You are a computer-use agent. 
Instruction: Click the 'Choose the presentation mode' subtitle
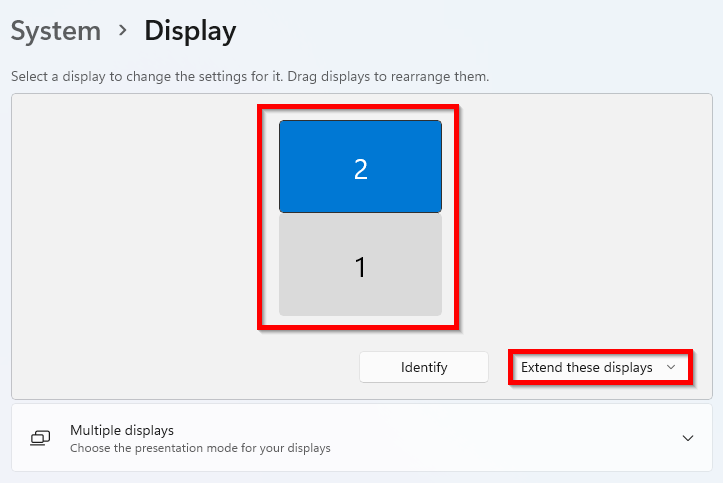pyautogui.click(x=200, y=448)
